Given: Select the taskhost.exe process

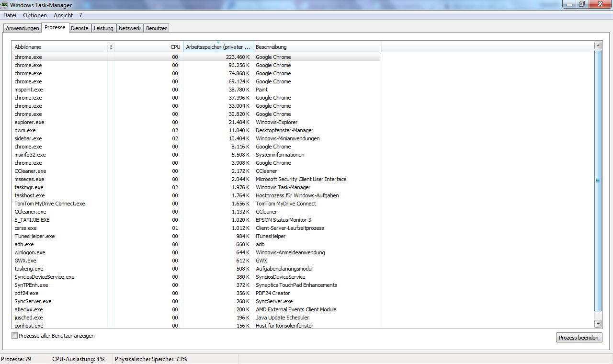Looking at the screenshot, I should pos(196,195).
